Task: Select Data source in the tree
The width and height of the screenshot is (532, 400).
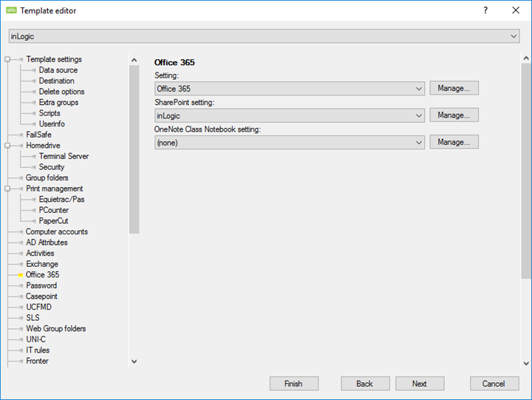Action: click(x=58, y=70)
